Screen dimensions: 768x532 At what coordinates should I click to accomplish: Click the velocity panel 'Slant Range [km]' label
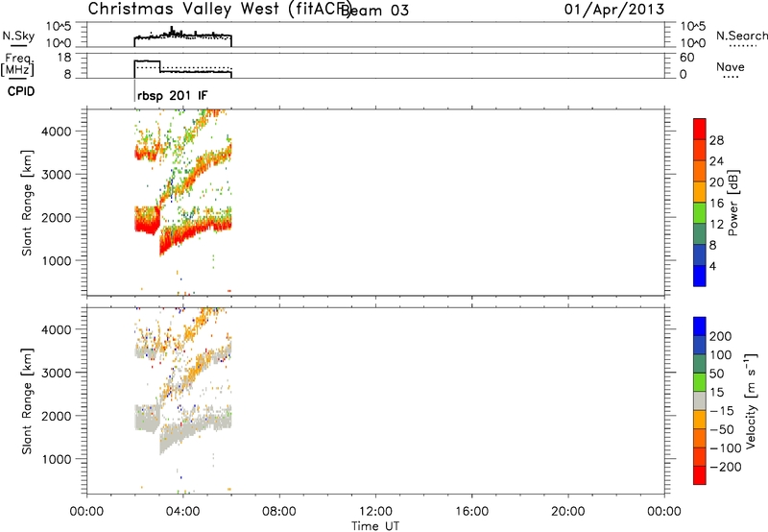(27, 400)
